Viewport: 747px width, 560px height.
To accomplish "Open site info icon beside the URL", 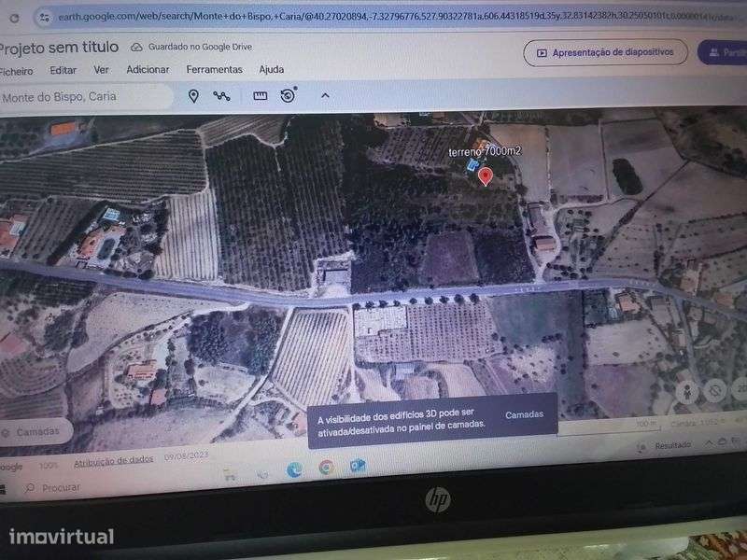I will pyautogui.click(x=45, y=18).
